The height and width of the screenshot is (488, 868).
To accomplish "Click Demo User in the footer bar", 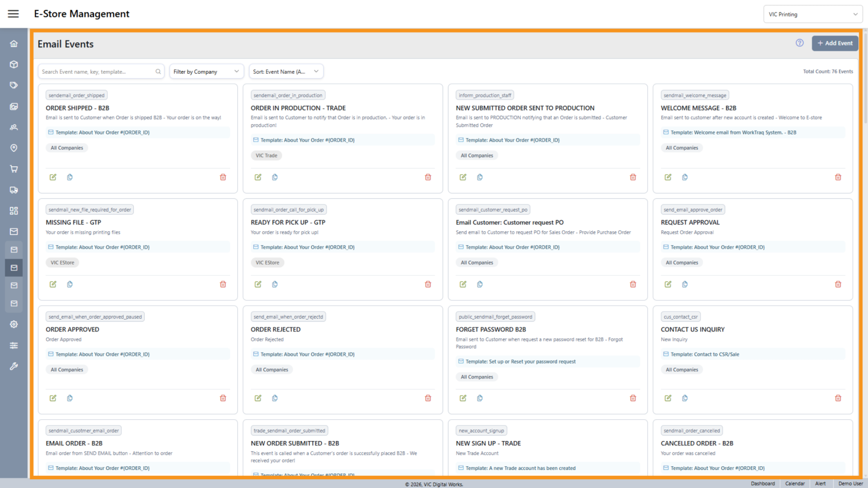I will 850,484.
